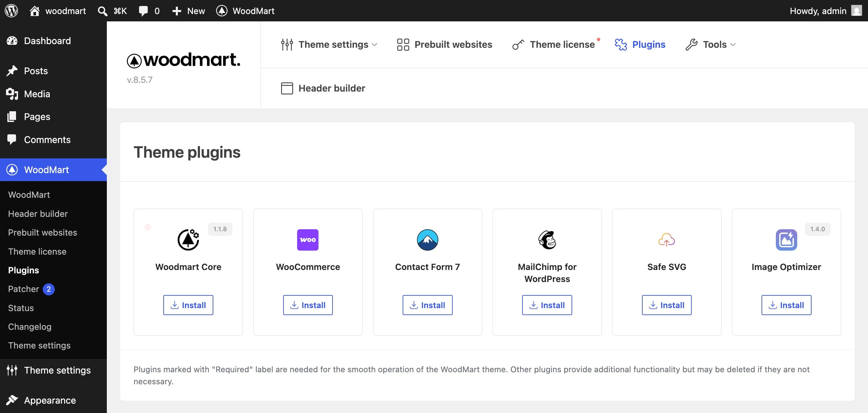The width and height of the screenshot is (868, 413).
Task: Open Theme settings sidebar sliders menu
Action: click(x=53, y=370)
